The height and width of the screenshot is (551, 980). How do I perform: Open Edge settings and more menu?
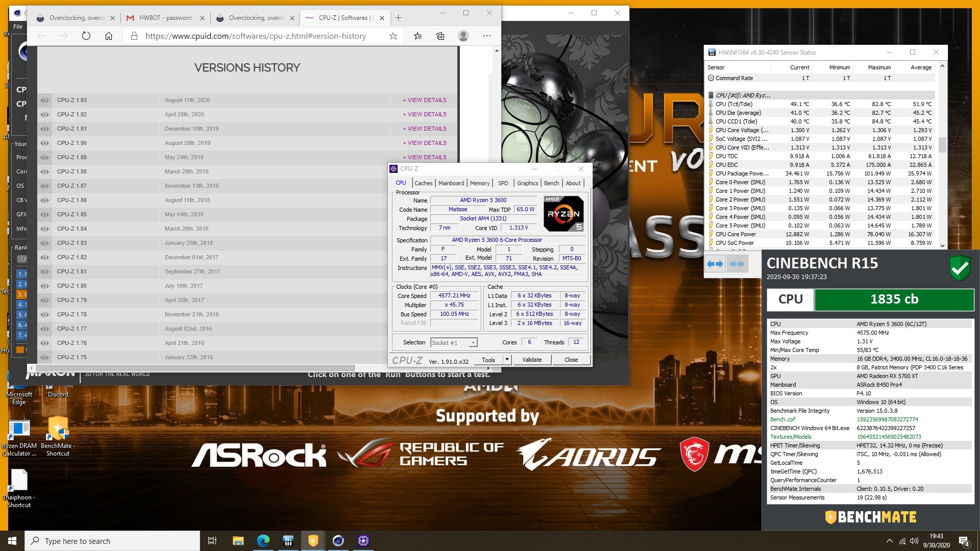click(x=487, y=36)
